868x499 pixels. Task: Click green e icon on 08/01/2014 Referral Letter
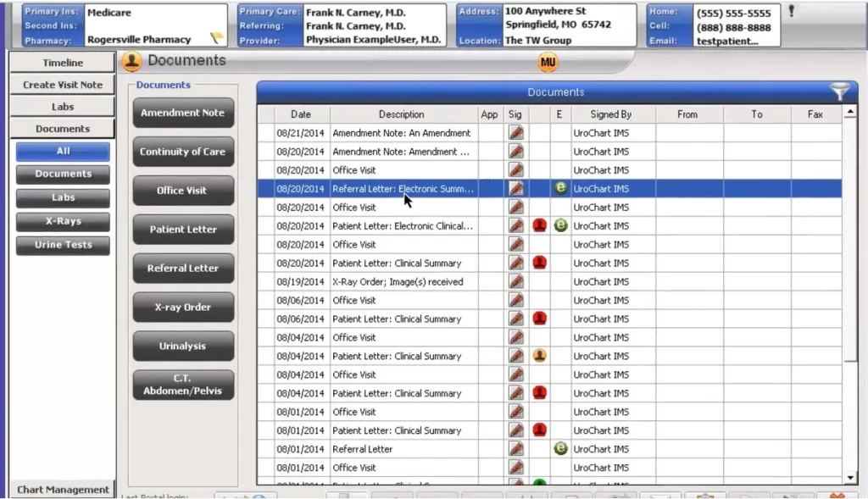pos(559,448)
